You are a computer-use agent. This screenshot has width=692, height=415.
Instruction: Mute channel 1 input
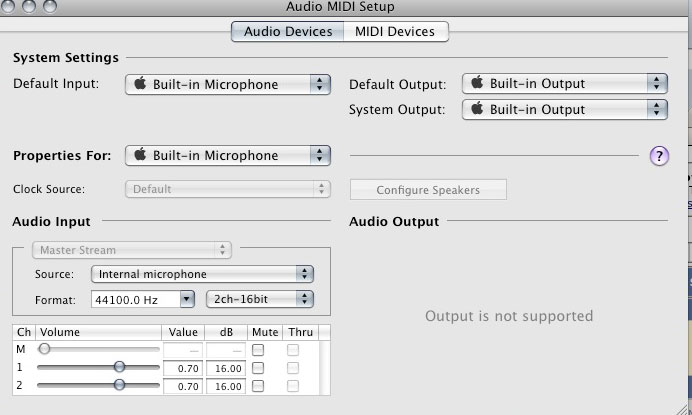[258, 368]
